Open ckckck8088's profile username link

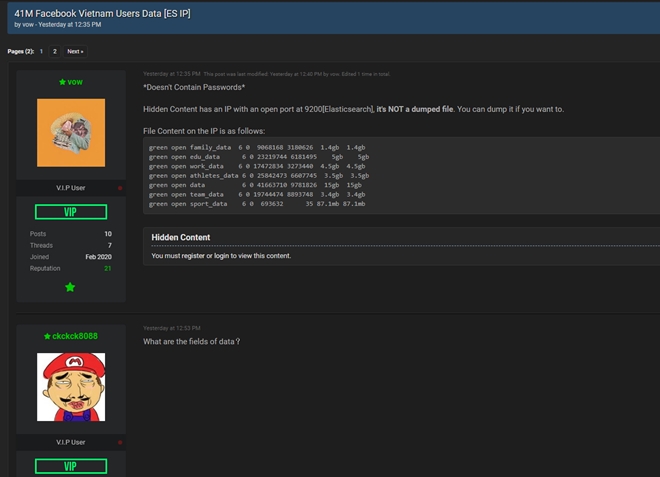coord(75,336)
